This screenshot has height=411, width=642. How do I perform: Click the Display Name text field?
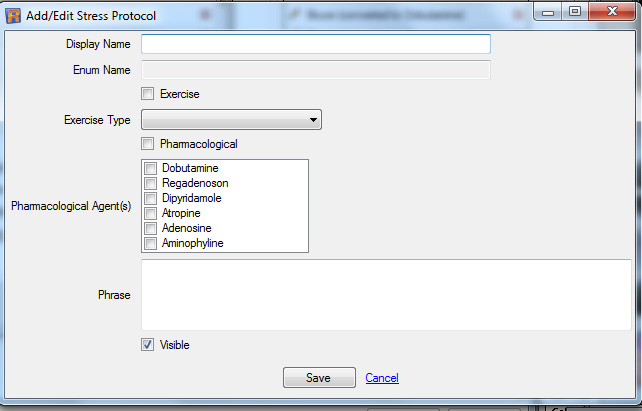point(315,44)
